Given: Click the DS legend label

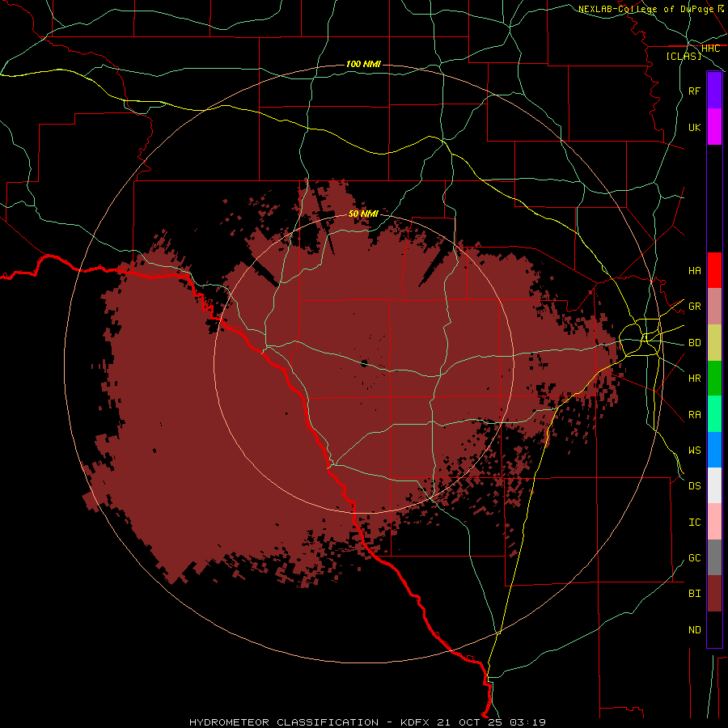Looking at the screenshot, I should click(694, 485).
